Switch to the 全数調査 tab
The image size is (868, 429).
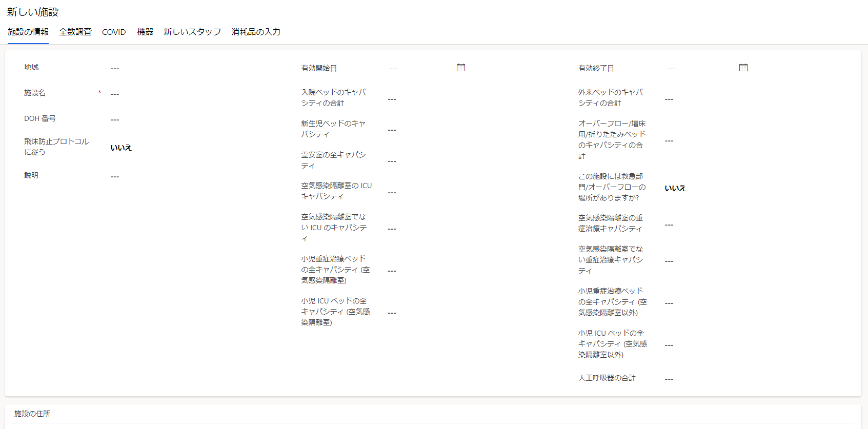[75, 32]
